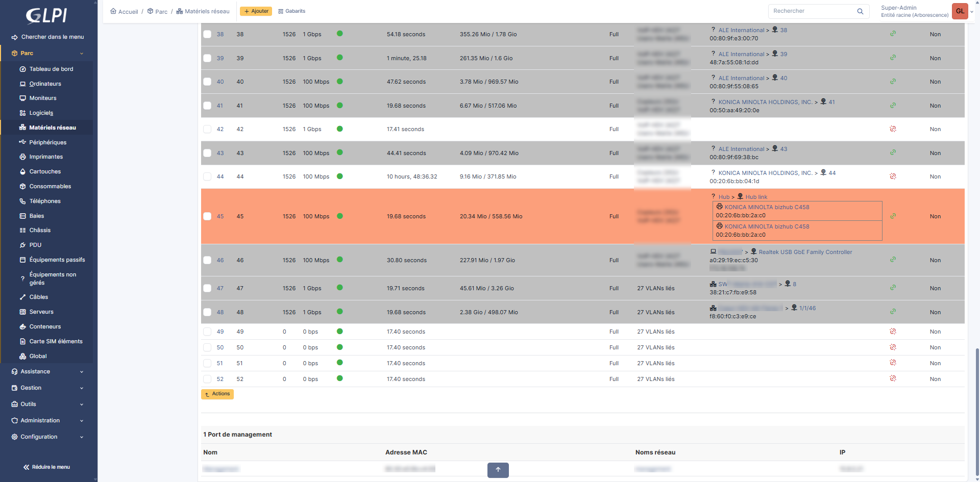The width and height of the screenshot is (980, 482).
Task: Open Imprimantes in the sidebar
Action: 46,157
